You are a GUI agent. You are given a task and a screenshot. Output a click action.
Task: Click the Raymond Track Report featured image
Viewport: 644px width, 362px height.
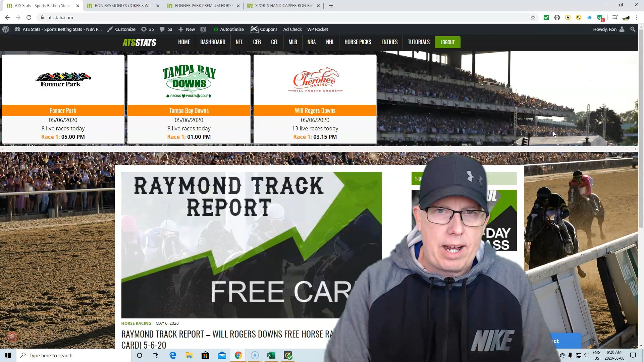point(252,245)
